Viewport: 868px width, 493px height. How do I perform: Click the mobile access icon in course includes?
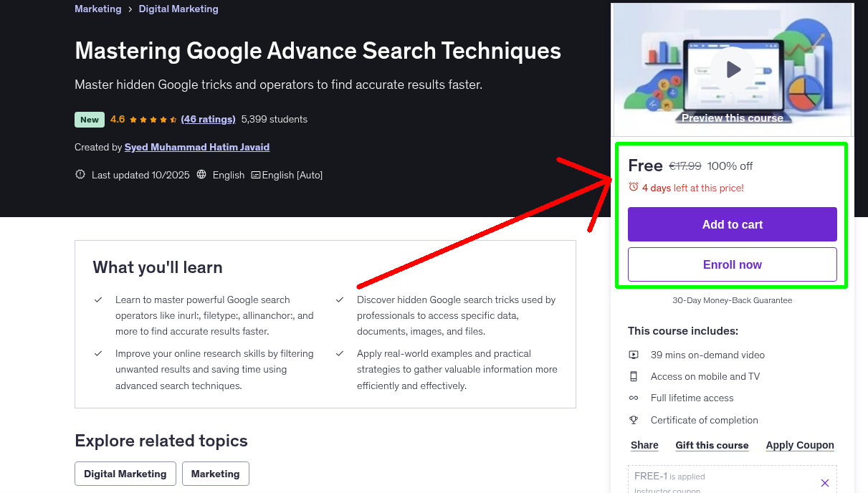tap(634, 375)
